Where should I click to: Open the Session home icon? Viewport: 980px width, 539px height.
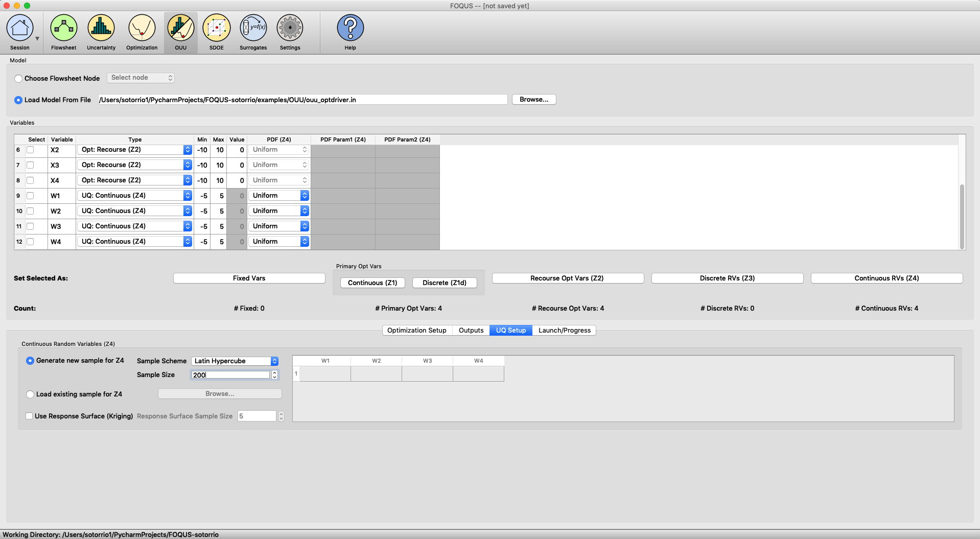coord(20,28)
